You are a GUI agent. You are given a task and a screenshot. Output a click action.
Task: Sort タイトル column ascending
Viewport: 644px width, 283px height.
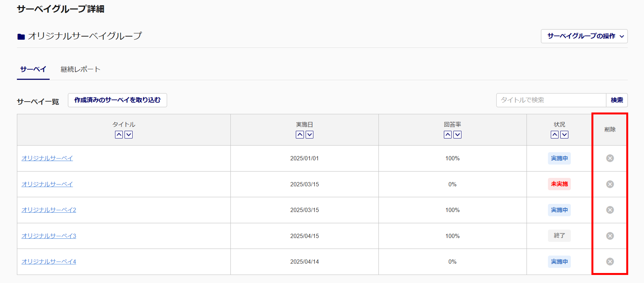[119, 135]
